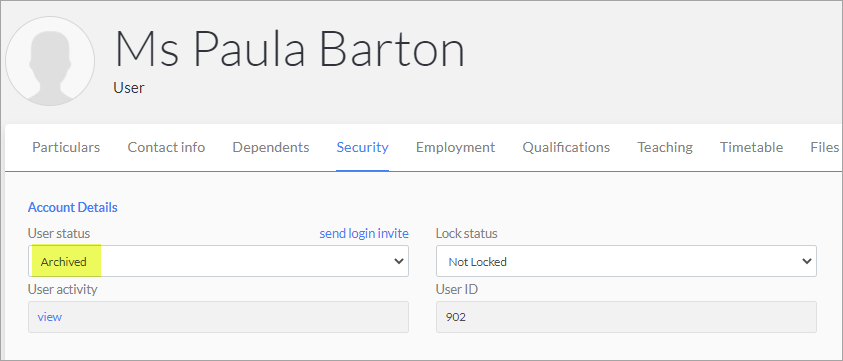Click the view link under User activity
Image resolution: width=843 pixels, height=361 pixels.
pos(49,317)
